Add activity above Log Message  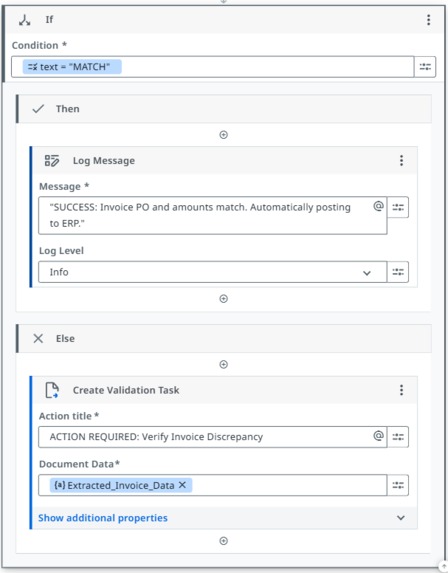click(224, 135)
